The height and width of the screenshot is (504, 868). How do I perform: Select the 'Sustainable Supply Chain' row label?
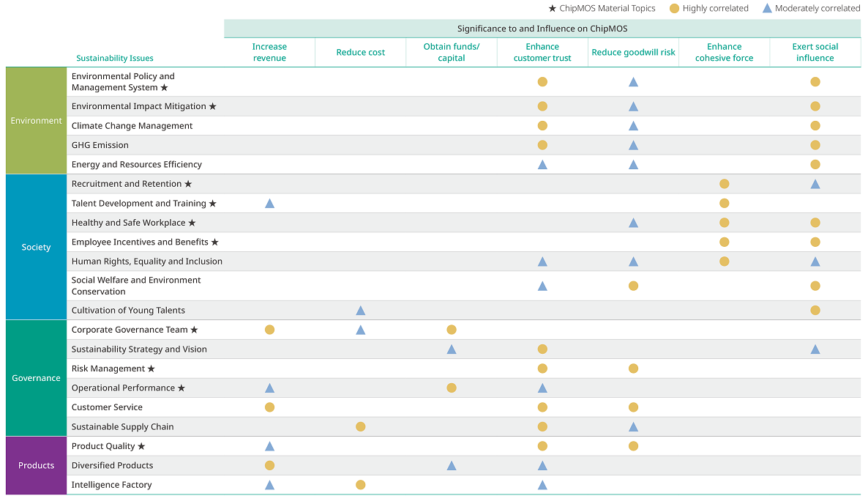pos(122,426)
